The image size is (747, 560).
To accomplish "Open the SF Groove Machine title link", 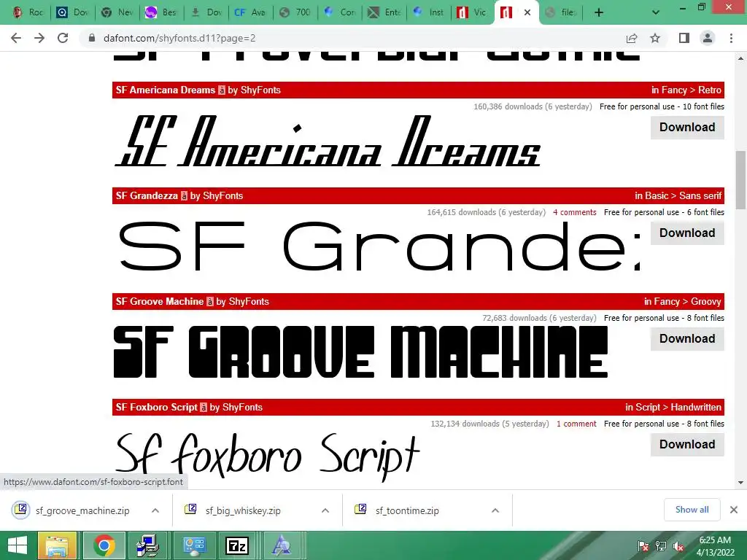I will [x=160, y=301].
